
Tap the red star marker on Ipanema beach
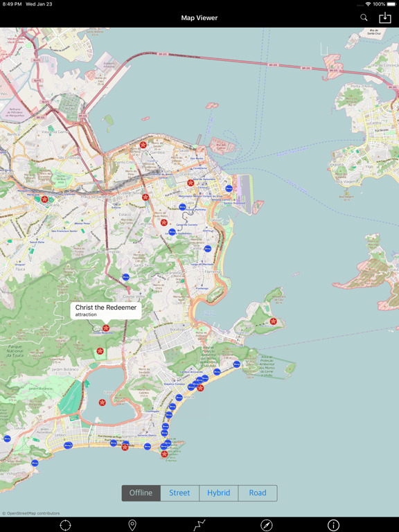point(125,447)
